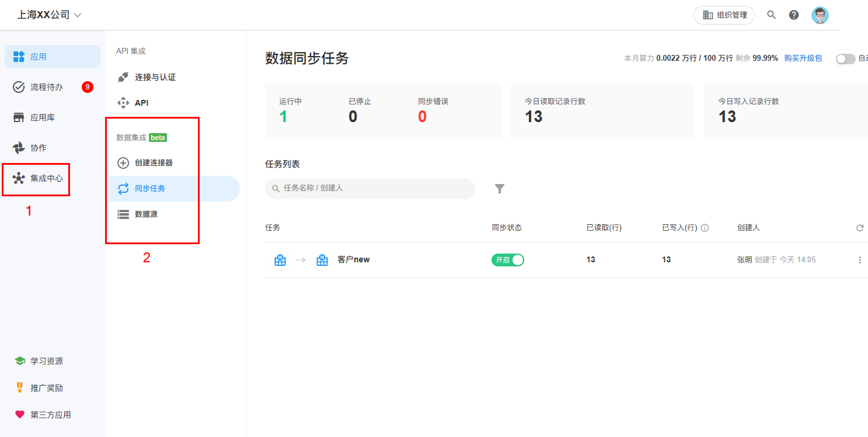Screen dimensions: 868x437
Task: Select 数据源 in the data integration menu
Action: [x=146, y=214]
